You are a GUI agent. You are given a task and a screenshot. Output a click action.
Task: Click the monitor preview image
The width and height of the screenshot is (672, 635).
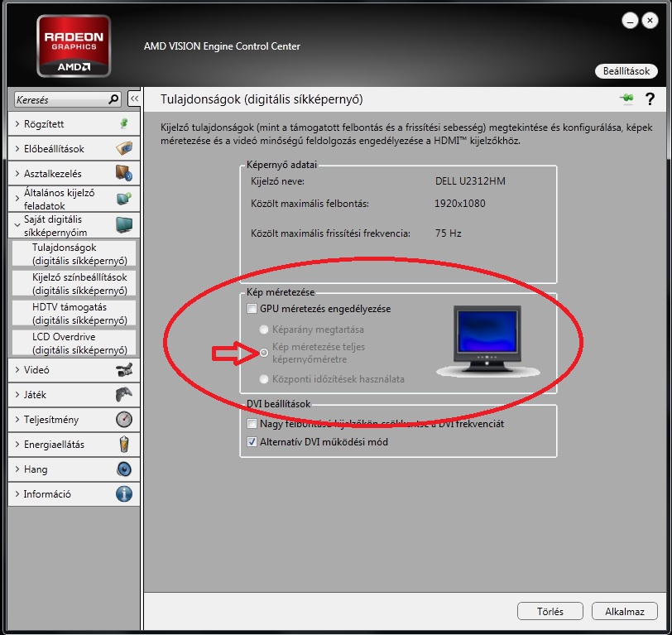487,341
